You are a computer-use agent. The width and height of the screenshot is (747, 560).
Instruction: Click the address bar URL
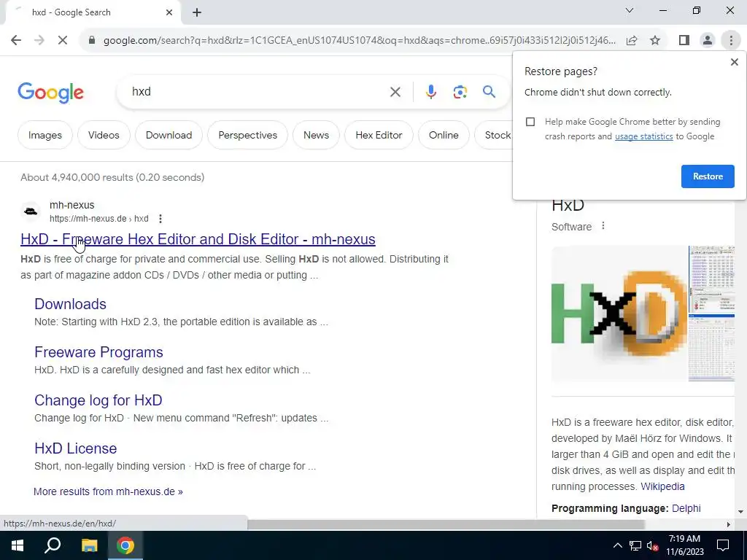tap(360, 41)
